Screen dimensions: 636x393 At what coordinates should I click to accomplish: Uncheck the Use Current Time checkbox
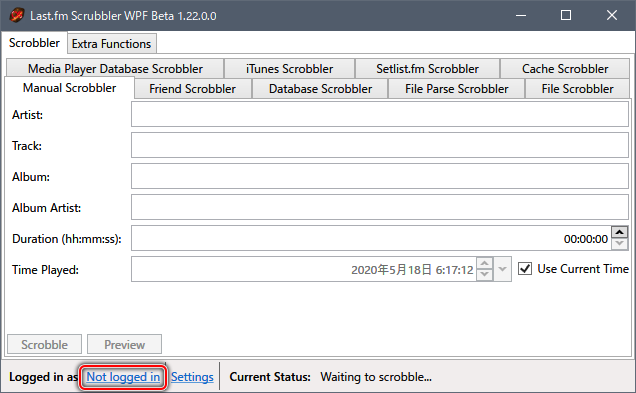[x=525, y=268]
